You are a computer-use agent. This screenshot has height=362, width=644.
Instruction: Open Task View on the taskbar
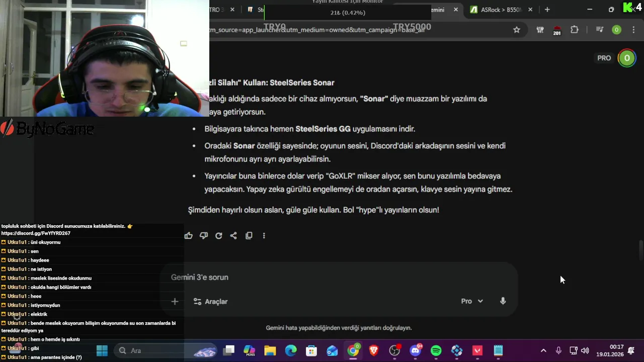pos(229,350)
